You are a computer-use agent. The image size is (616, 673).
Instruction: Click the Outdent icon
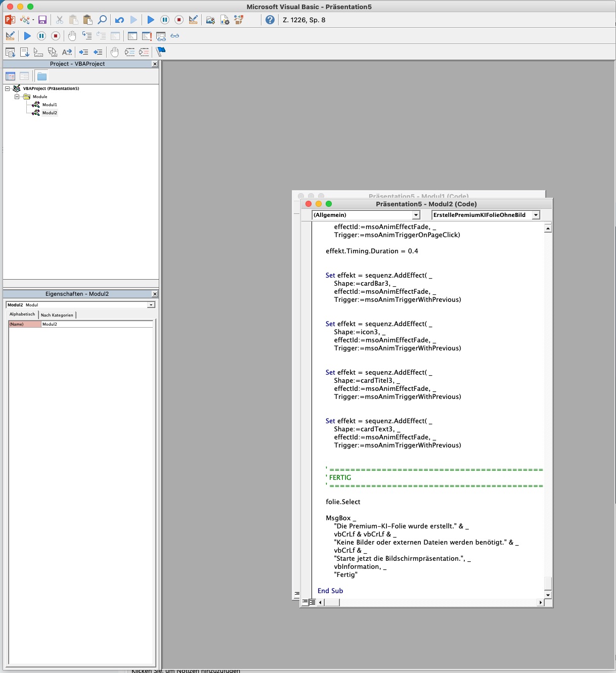click(x=98, y=52)
